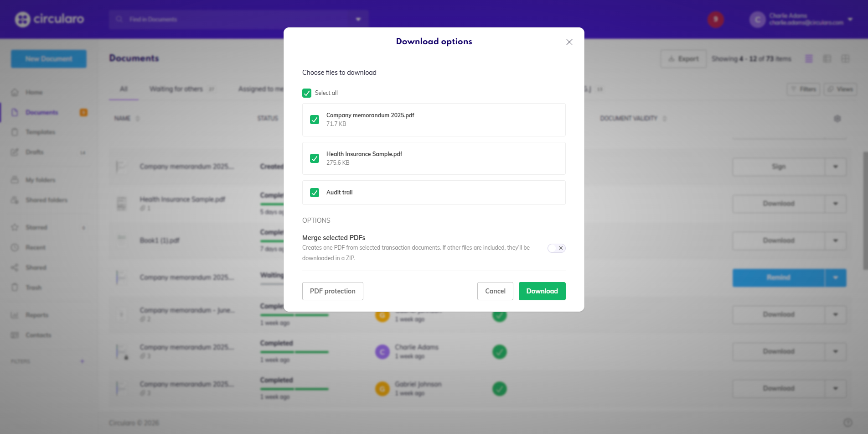Image resolution: width=868 pixels, height=434 pixels.
Task: Click the column settings gear icon
Action: [x=837, y=119]
